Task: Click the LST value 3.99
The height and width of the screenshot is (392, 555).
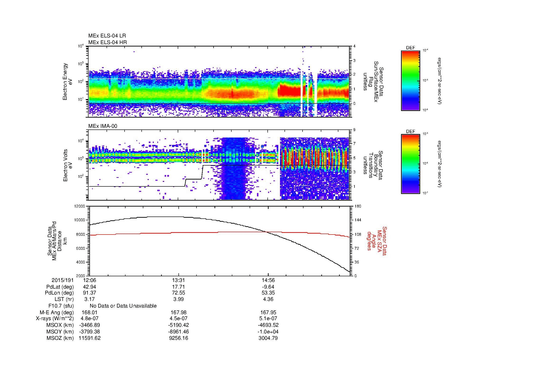Action: pos(178,299)
